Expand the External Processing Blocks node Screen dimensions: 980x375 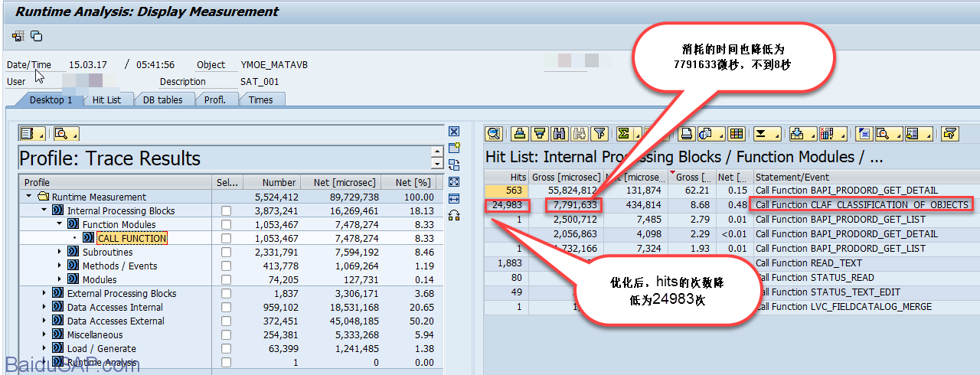point(44,293)
